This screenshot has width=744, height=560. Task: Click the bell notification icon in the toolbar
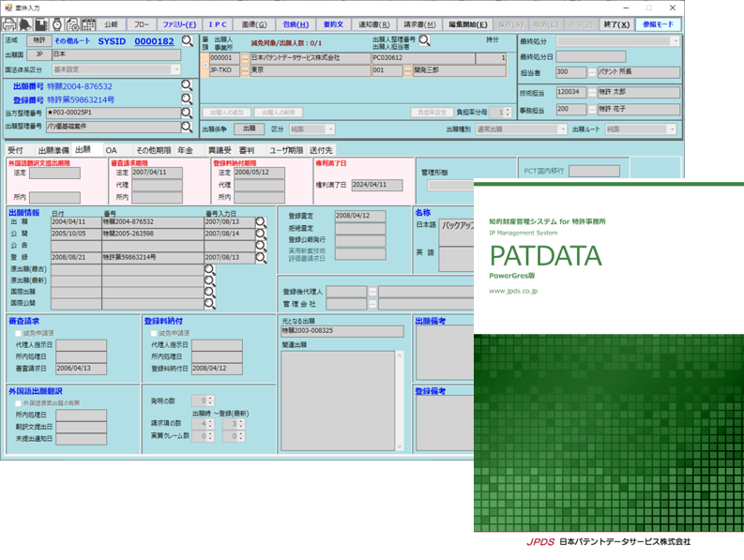[25, 24]
